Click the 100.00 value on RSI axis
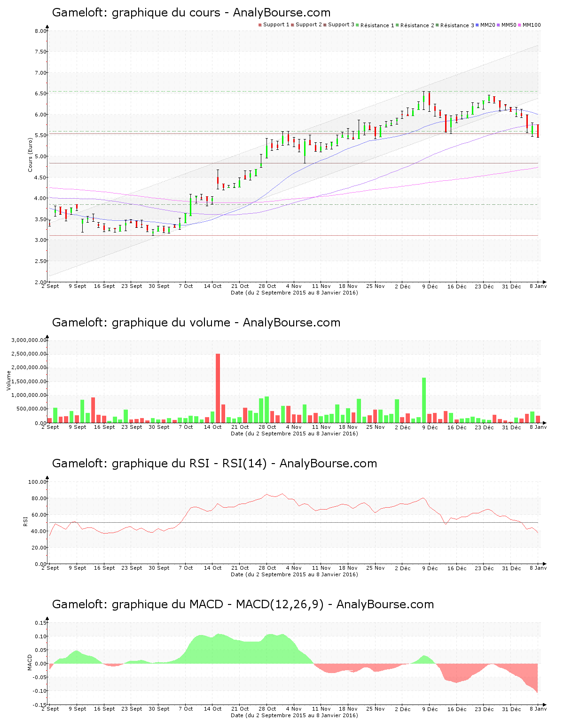 pyautogui.click(x=38, y=482)
